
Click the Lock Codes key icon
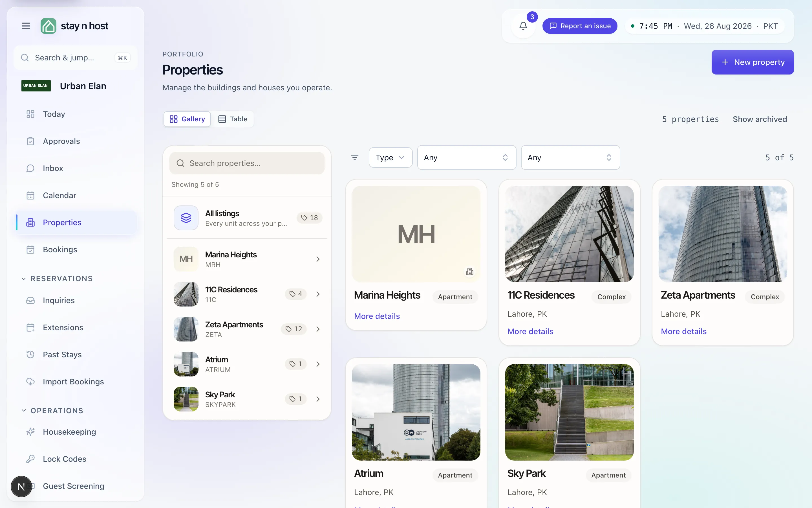coord(30,459)
